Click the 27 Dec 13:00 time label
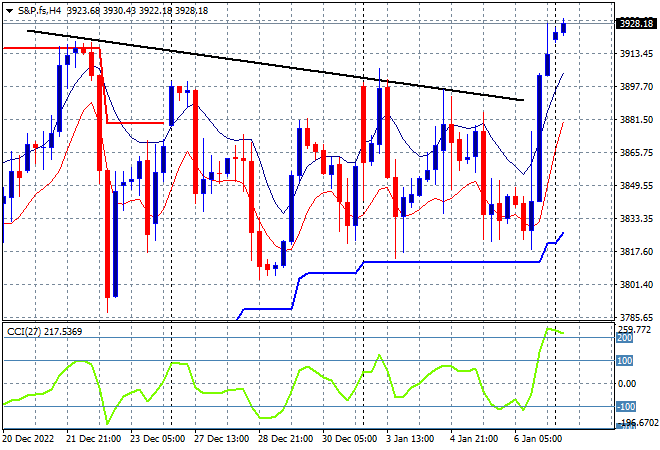The height and width of the screenshot is (450, 660). pos(221,439)
